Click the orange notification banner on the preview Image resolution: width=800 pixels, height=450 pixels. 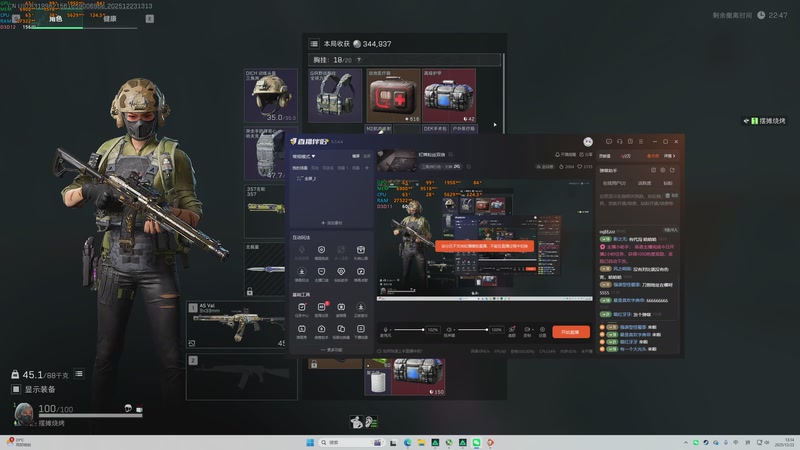tap(485, 246)
